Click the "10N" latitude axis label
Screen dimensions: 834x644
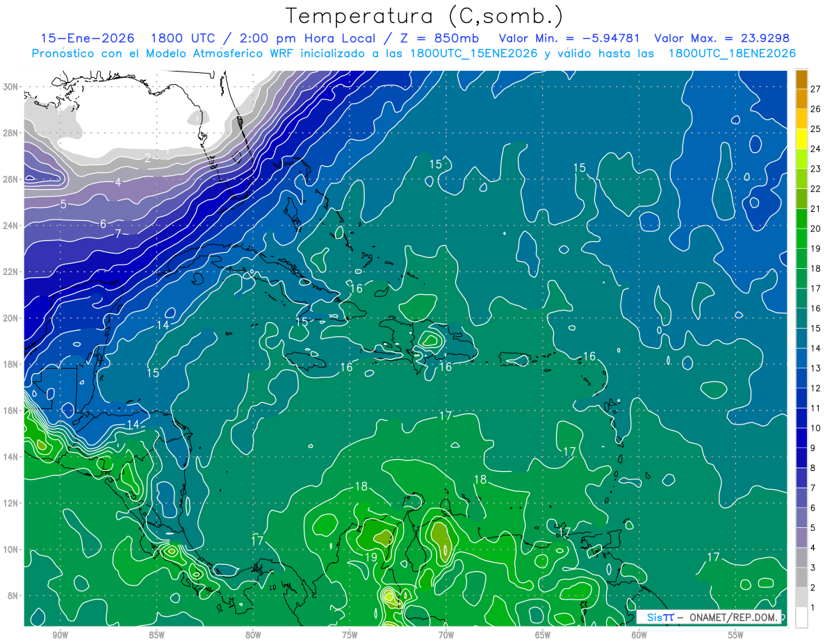pos(12,550)
